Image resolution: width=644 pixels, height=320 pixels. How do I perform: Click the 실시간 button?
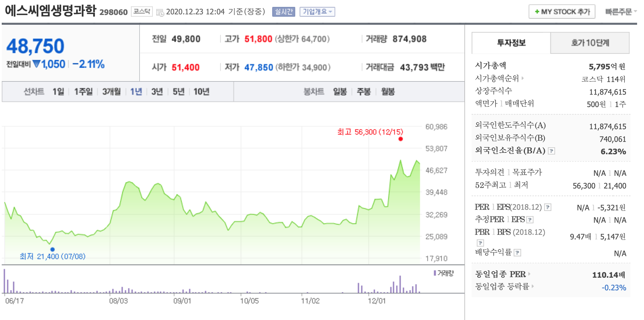(x=284, y=12)
